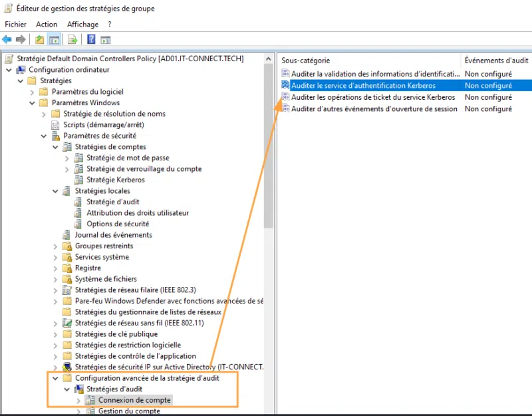Collapse the Paramètres de sécurité node
Viewport: 532px width, 416px height.
pyautogui.click(x=43, y=136)
